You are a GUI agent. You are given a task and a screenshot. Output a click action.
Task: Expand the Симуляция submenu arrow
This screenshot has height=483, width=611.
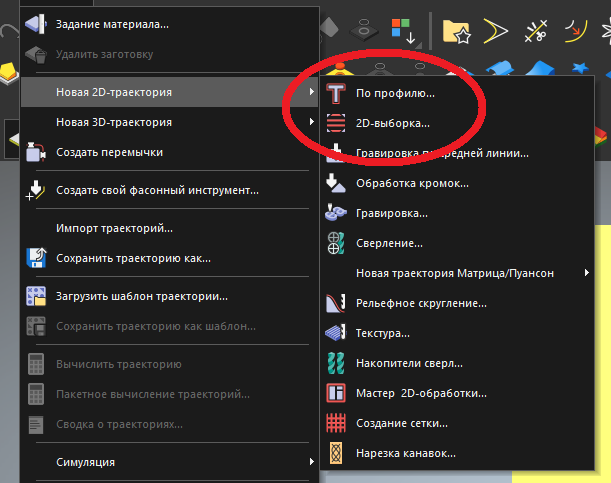[311, 462]
